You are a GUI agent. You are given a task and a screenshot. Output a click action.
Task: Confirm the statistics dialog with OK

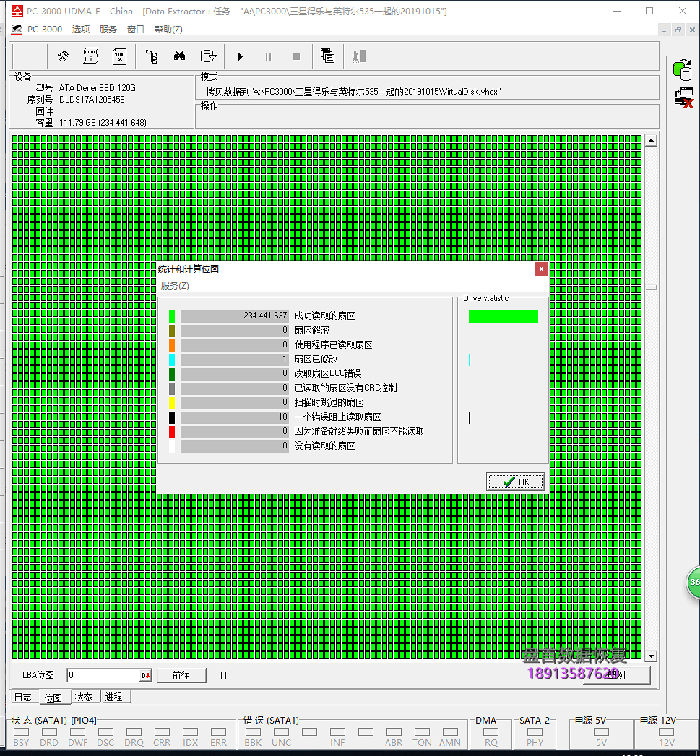tap(515, 481)
